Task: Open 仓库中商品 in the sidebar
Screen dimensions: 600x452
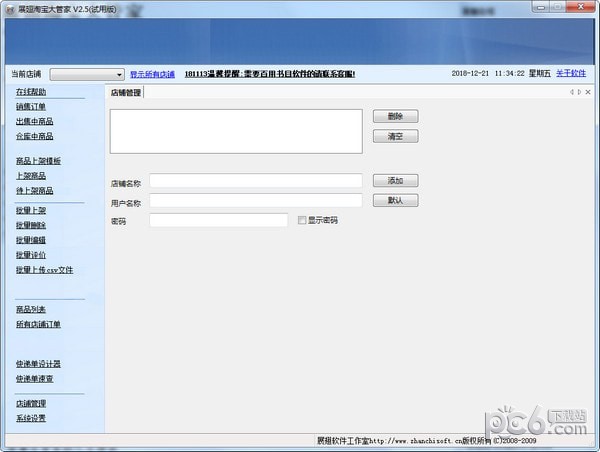Action: point(34,136)
